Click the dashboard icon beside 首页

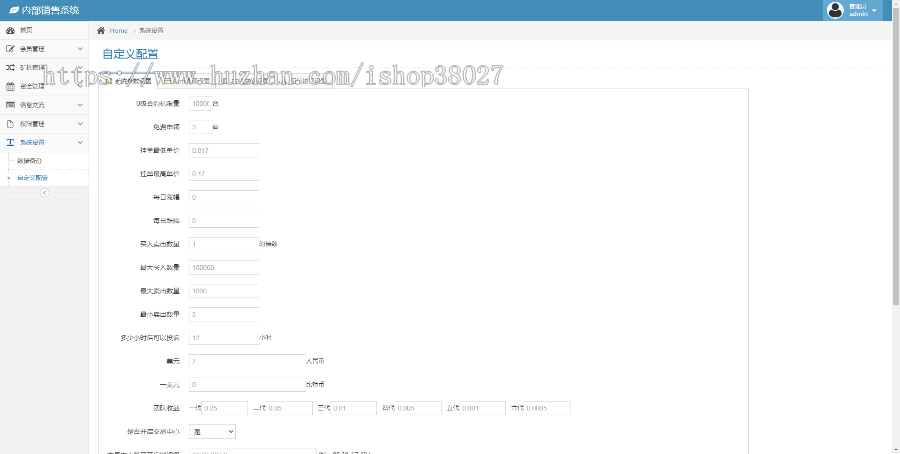pyautogui.click(x=10, y=30)
